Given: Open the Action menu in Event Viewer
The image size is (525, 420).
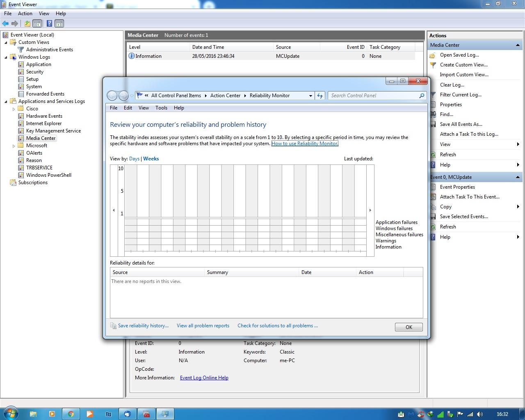Looking at the screenshot, I should coord(25,14).
